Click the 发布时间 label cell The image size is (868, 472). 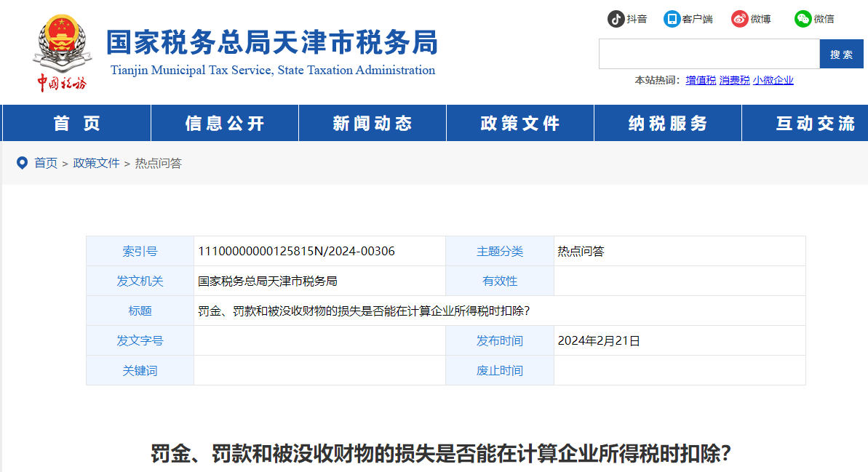(x=500, y=341)
